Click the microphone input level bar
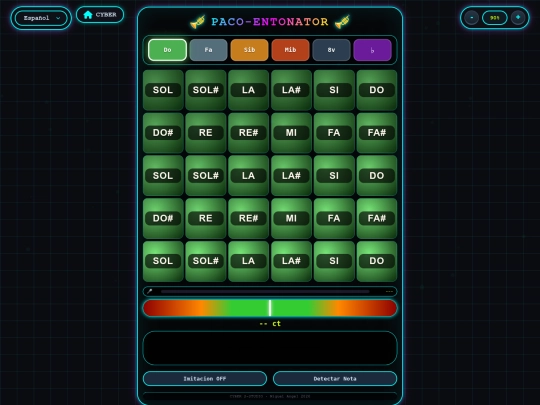The height and width of the screenshot is (405, 540). point(265,291)
